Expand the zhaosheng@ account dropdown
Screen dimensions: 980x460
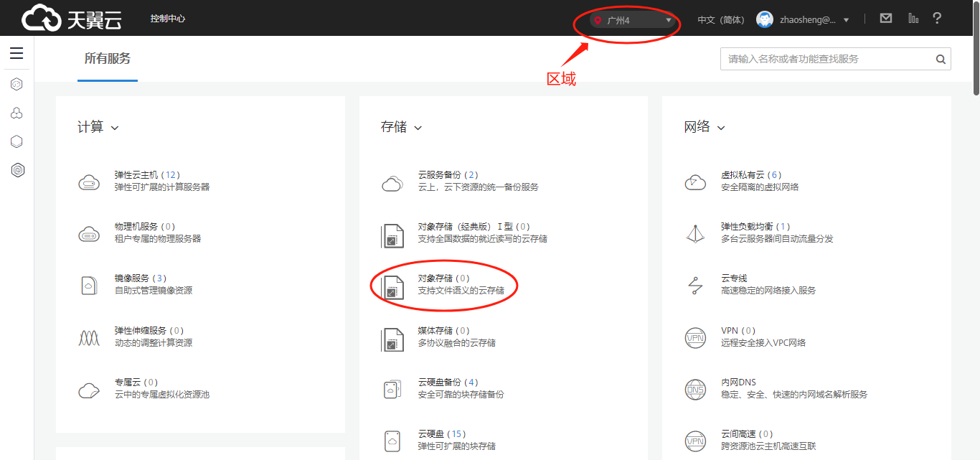[x=814, y=20]
